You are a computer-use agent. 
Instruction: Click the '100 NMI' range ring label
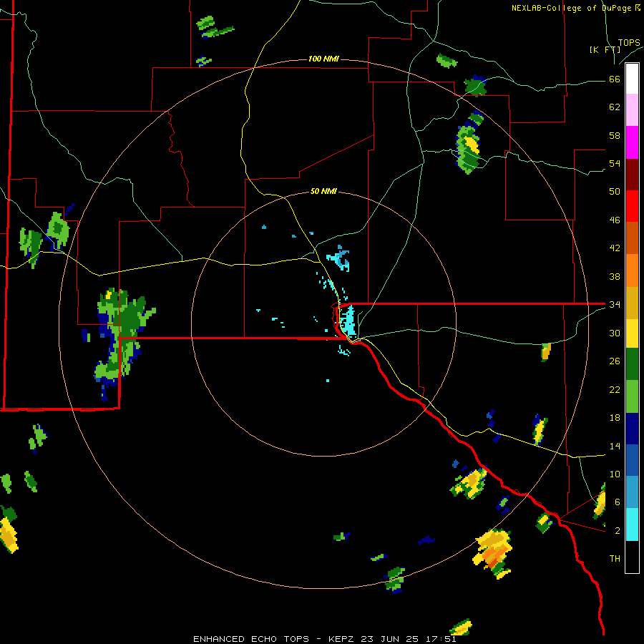click(x=323, y=59)
